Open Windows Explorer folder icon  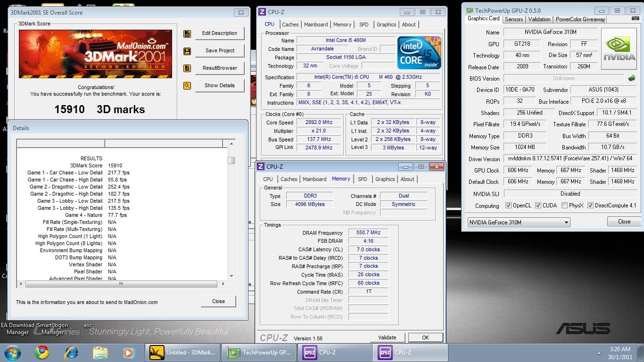(100, 353)
